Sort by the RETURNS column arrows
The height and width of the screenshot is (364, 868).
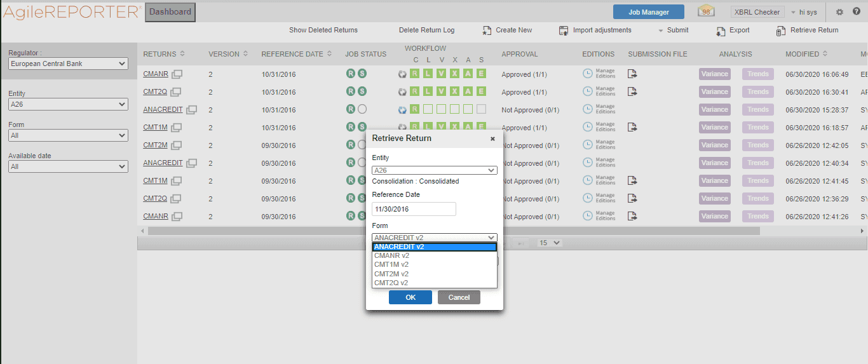tap(182, 54)
